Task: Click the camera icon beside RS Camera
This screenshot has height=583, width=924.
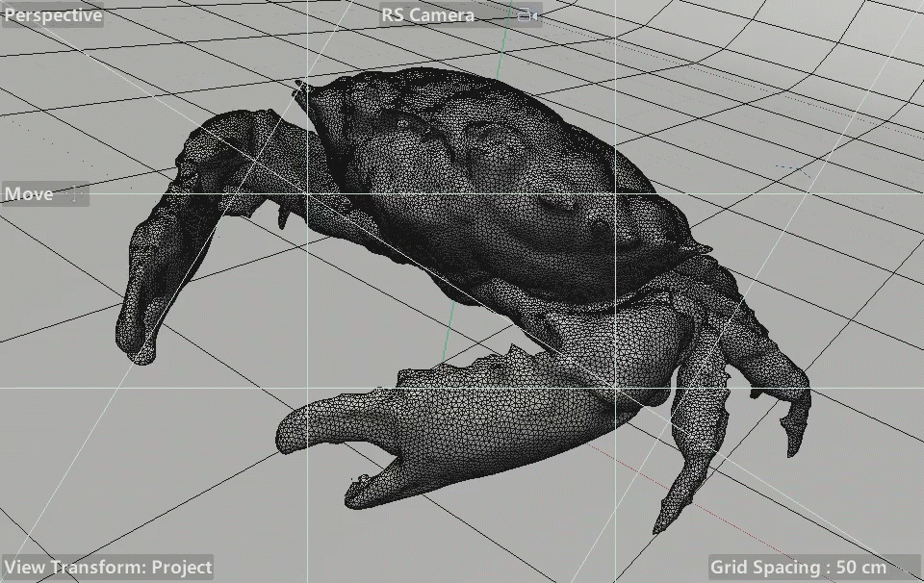Action: (x=527, y=16)
